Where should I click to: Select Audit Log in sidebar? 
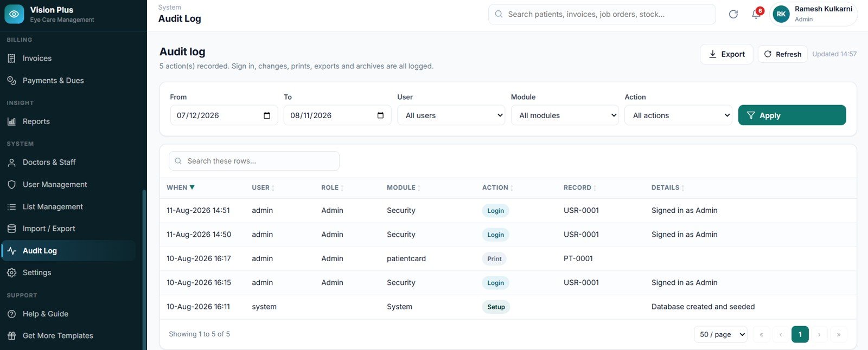pos(68,251)
